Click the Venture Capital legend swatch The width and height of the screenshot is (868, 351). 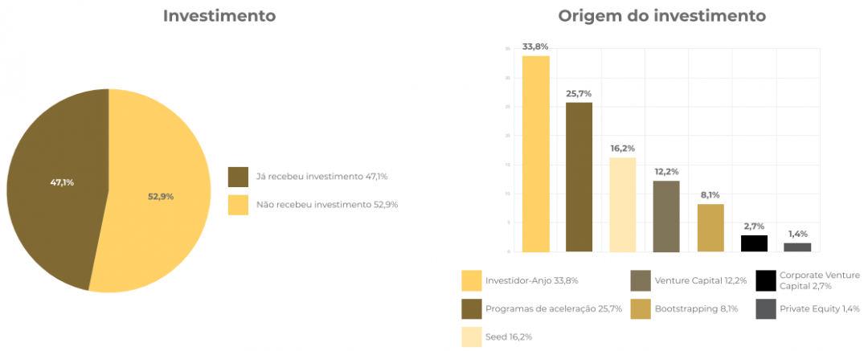tap(641, 280)
